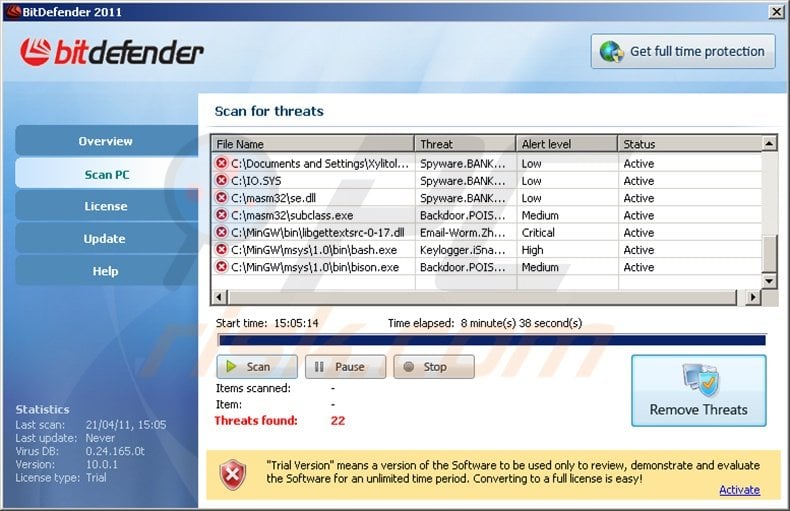790x511 pixels.
Task: Click the Last update Never value
Action: pyautogui.click(x=100, y=438)
